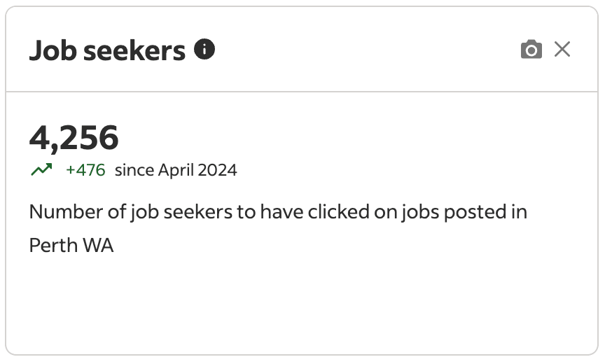Click the "Job seekers" card heading
The image size is (605, 364).
[107, 51]
